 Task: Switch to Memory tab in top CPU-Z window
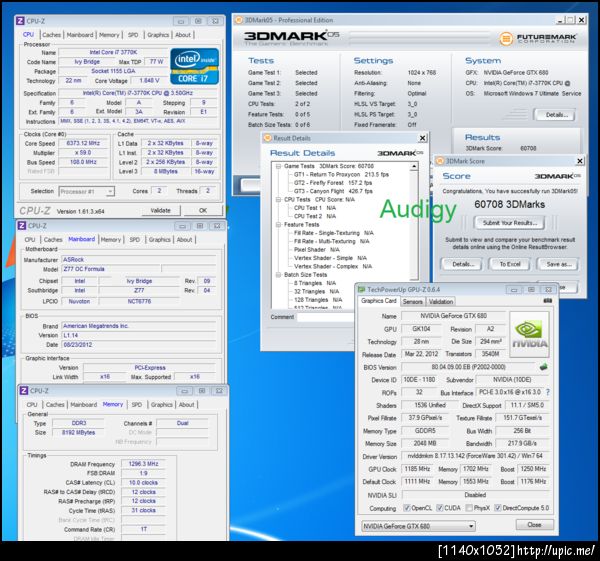pos(109,35)
